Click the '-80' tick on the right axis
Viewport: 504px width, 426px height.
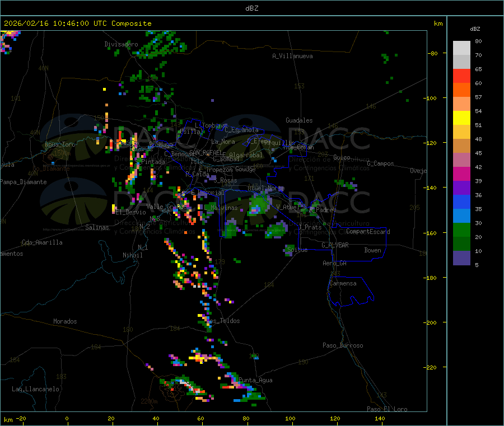[x=433, y=53]
